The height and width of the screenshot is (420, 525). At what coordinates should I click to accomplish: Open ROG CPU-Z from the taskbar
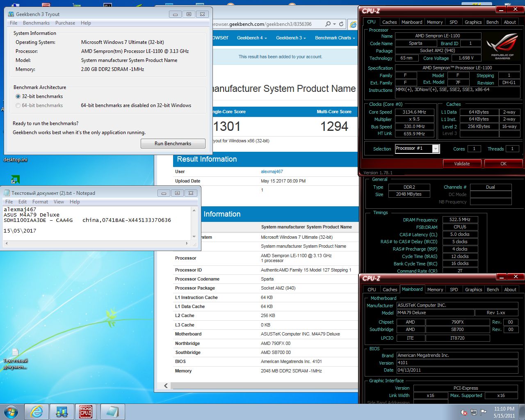[86, 412]
